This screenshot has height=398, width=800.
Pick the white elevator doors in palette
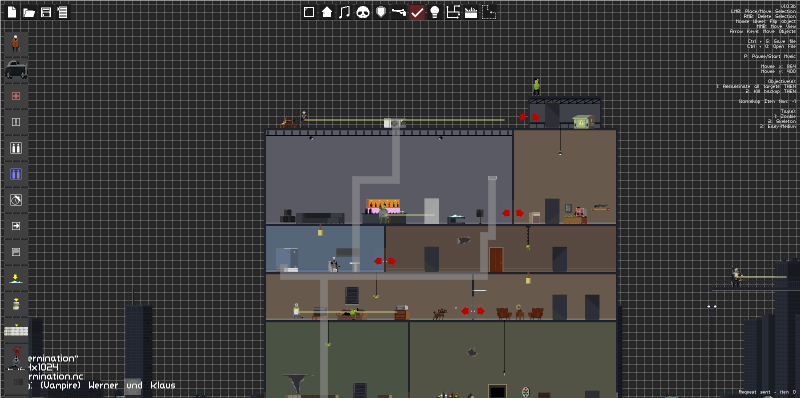pos(16,148)
